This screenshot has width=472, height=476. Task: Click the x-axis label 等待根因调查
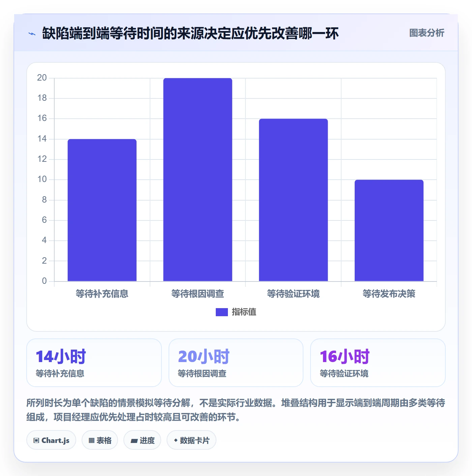[x=198, y=294]
